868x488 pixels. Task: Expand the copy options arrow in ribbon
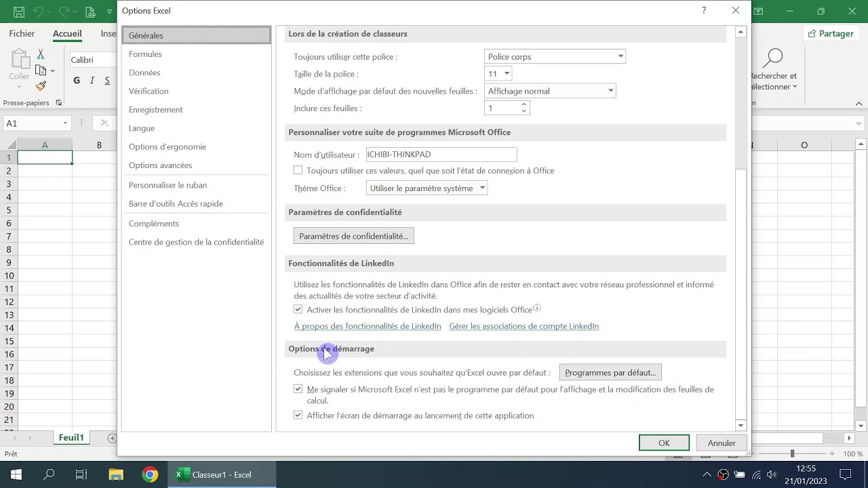(52, 70)
